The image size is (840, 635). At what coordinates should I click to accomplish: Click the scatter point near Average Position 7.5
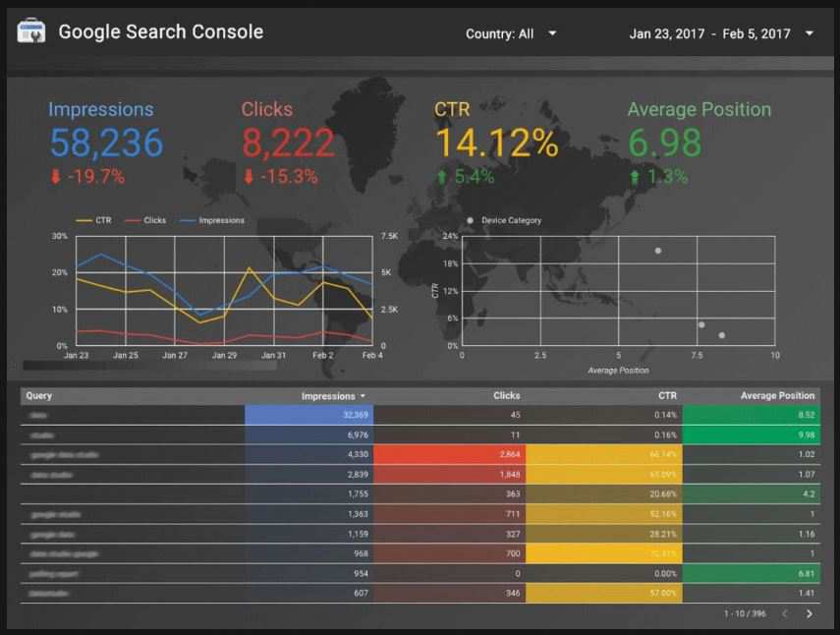701,323
